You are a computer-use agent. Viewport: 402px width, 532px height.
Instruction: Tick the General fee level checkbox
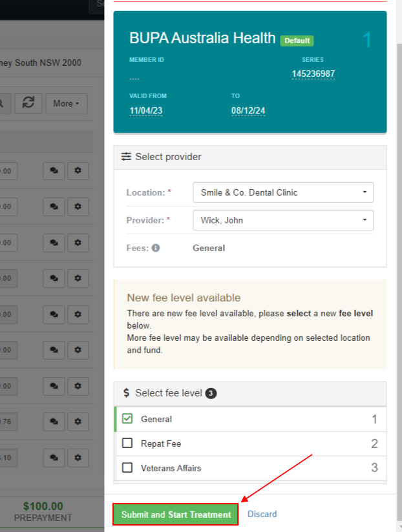[x=127, y=418]
